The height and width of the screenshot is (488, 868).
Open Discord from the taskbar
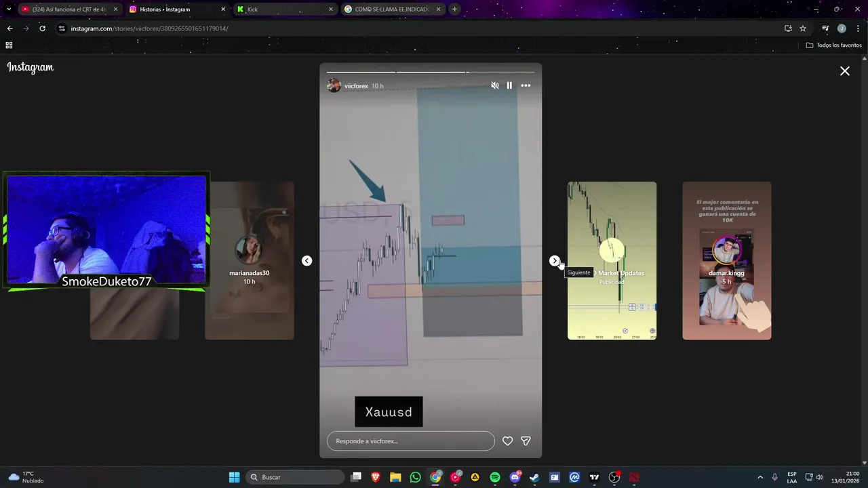point(515,477)
